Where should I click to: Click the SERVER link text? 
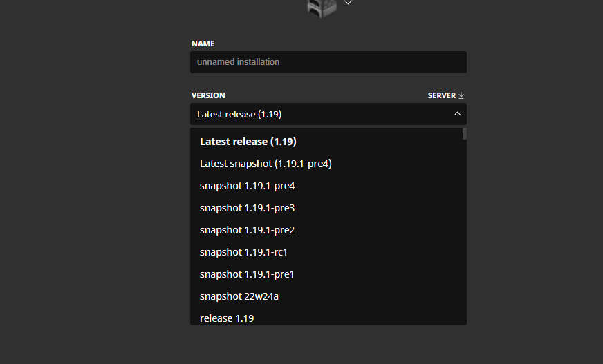click(x=441, y=95)
